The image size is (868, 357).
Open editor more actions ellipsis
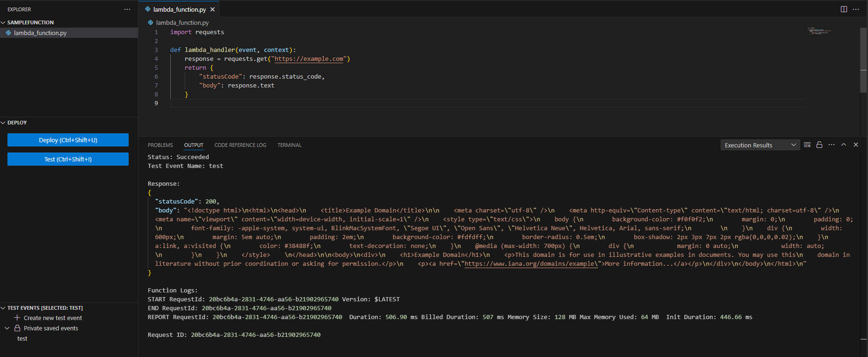(856, 9)
